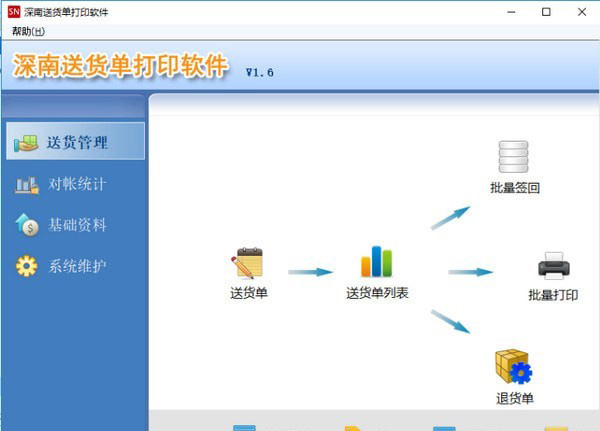The width and height of the screenshot is (600, 431).
Task: Click the 送货管理 hand-with-cash icon
Action: coord(26,144)
